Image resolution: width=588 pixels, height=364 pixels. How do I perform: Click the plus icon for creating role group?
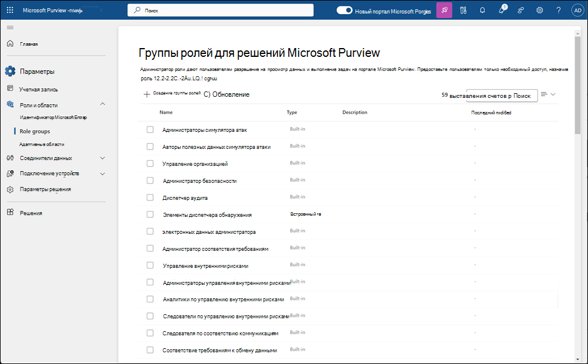point(147,94)
